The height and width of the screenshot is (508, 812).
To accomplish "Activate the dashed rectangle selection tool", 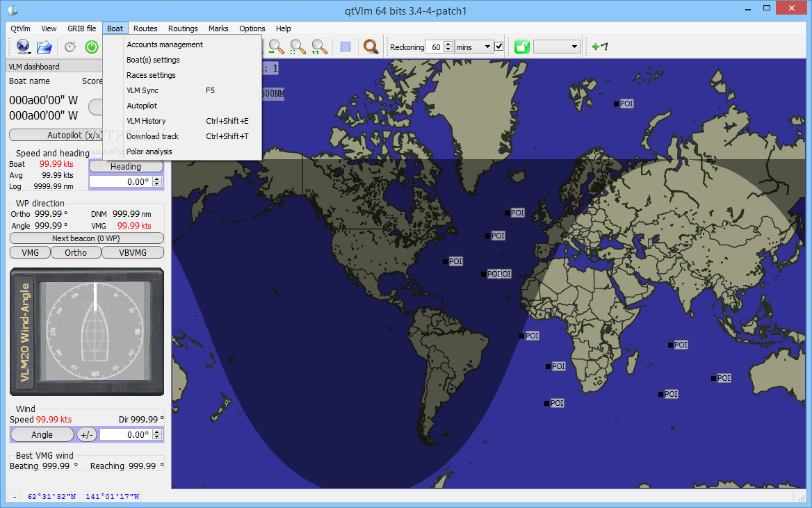I will (x=346, y=47).
